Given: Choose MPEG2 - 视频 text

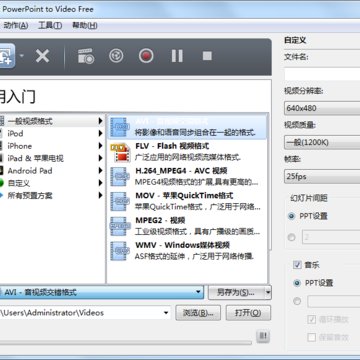Looking at the screenshot, I should pos(160,220).
